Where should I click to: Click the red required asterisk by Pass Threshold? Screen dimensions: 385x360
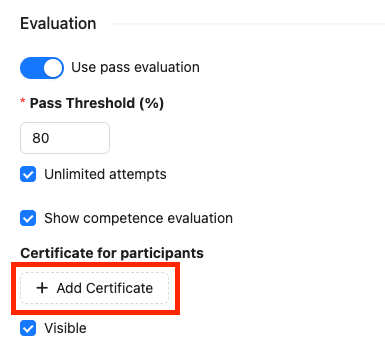[23, 101]
